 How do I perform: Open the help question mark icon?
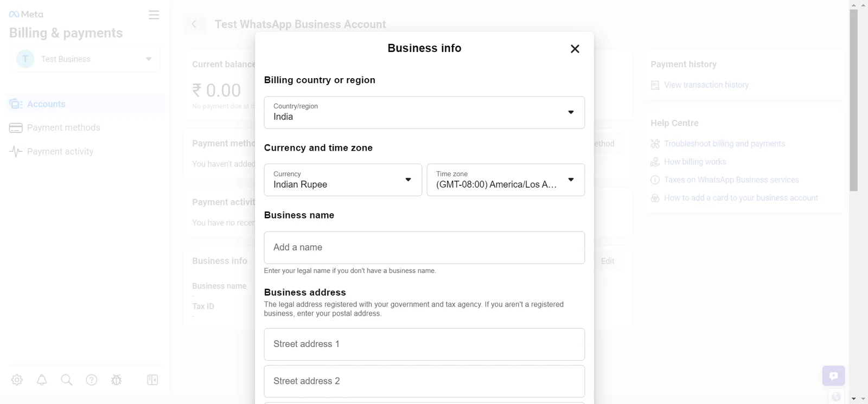(92, 380)
